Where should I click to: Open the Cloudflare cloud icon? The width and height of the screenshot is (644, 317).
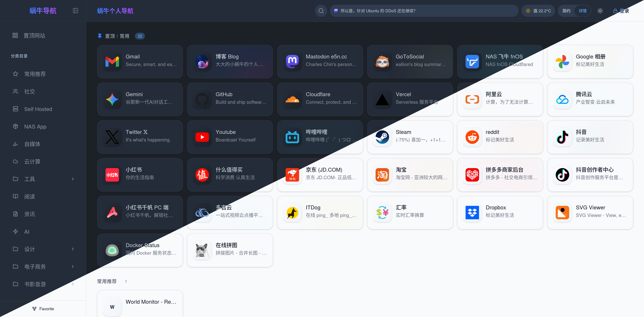[292, 100]
